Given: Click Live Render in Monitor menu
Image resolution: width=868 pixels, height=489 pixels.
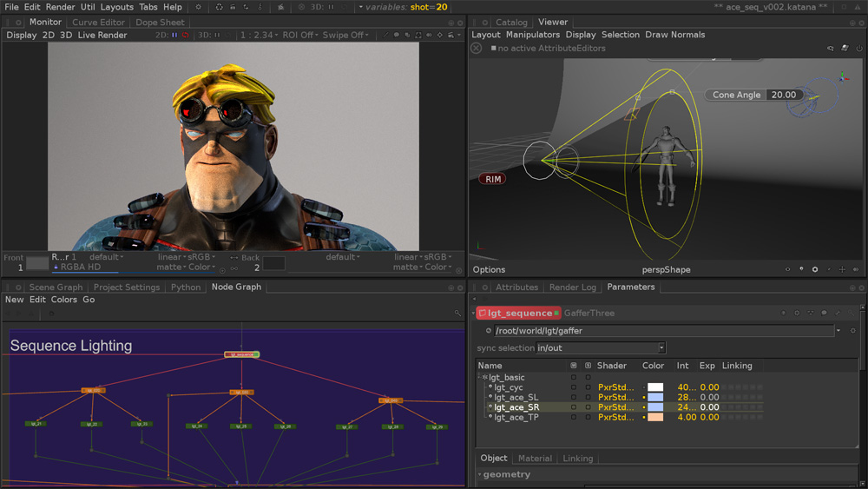Looking at the screenshot, I should click(102, 36).
